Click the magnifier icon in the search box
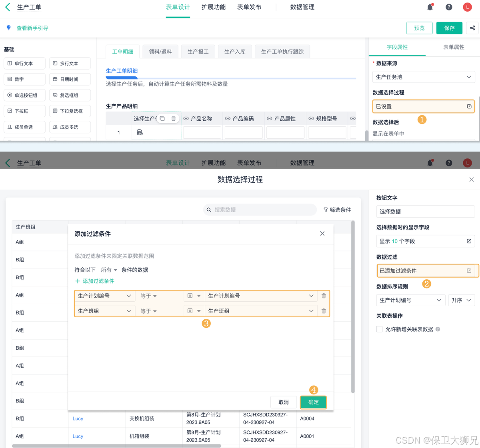480x448 pixels. 209,209
